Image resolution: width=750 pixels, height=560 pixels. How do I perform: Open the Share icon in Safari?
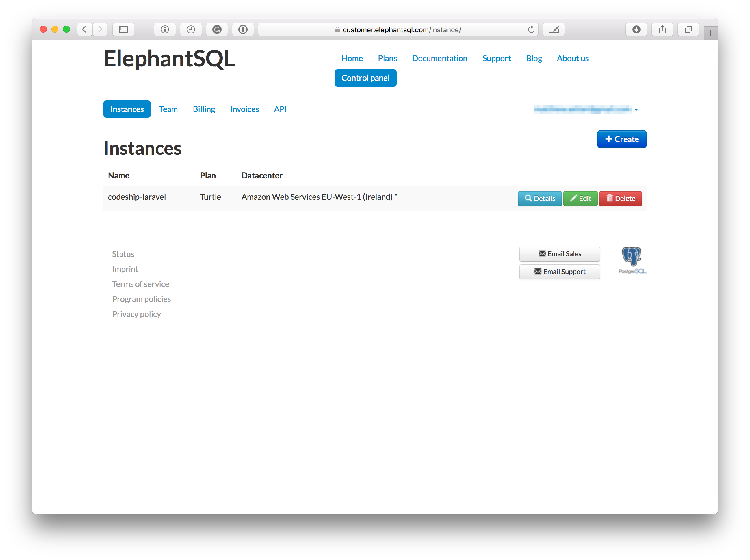662,29
